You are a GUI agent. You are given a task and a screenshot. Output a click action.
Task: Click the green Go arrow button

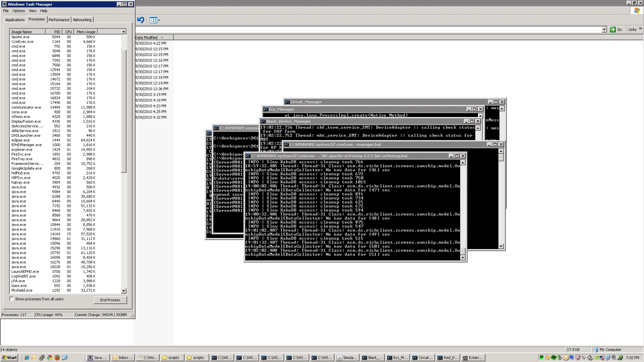click(613, 29)
